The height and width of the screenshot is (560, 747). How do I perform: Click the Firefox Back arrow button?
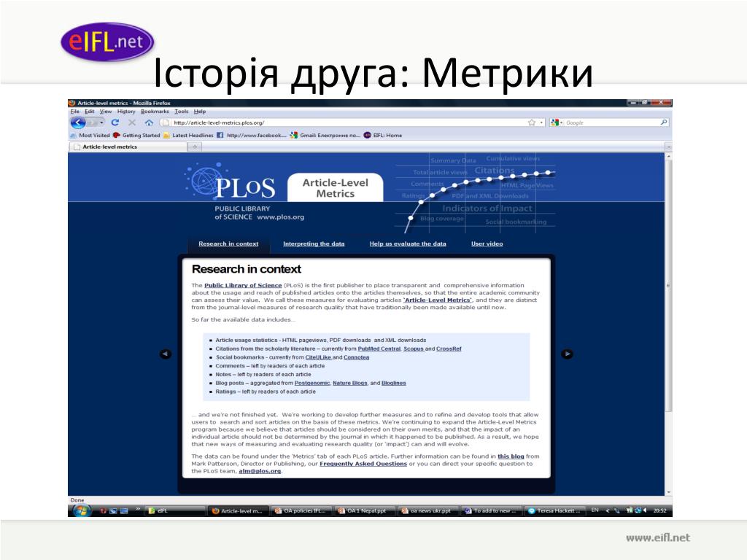click(78, 122)
